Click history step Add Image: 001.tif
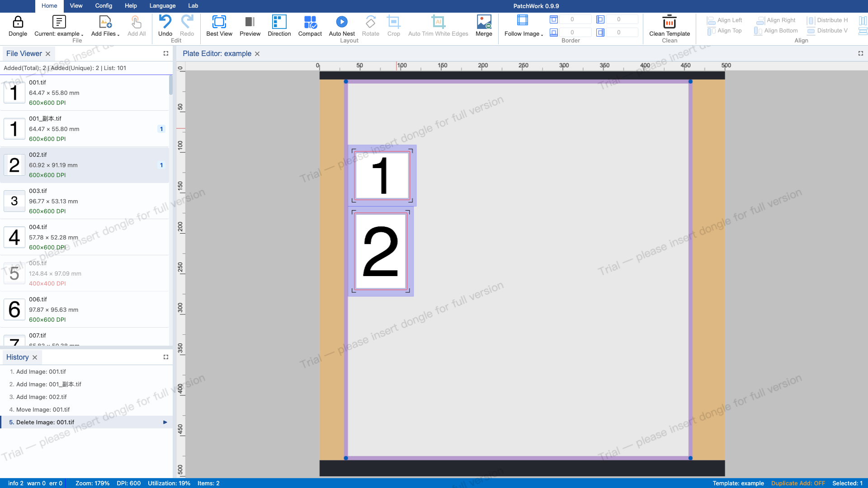The height and width of the screenshot is (488, 868). (86, 372)
